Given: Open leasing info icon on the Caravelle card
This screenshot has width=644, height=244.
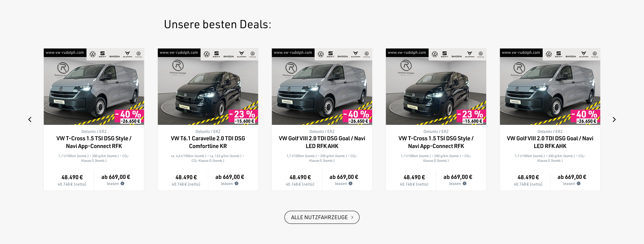Looking at the screenshot, I should point(236,184).
